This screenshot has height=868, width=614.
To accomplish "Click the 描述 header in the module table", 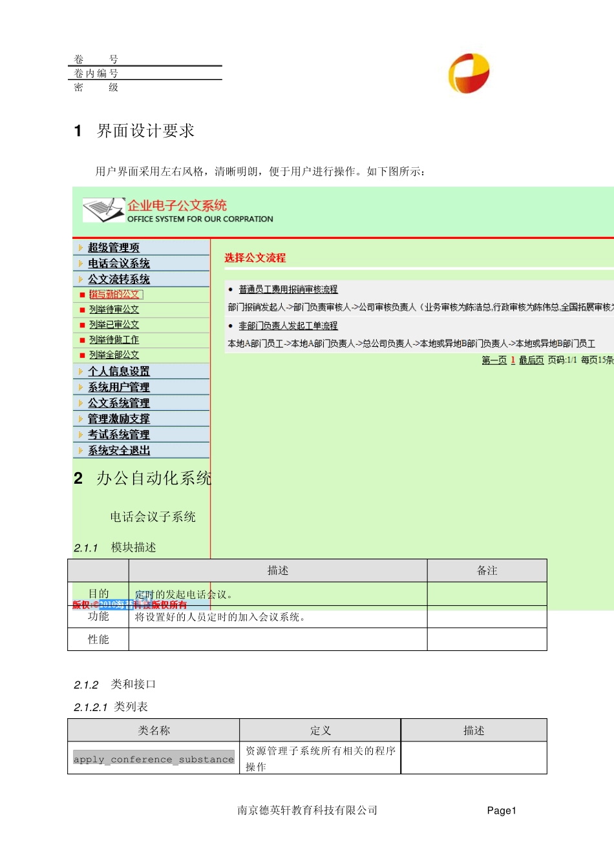I will (x=278, y=570).
